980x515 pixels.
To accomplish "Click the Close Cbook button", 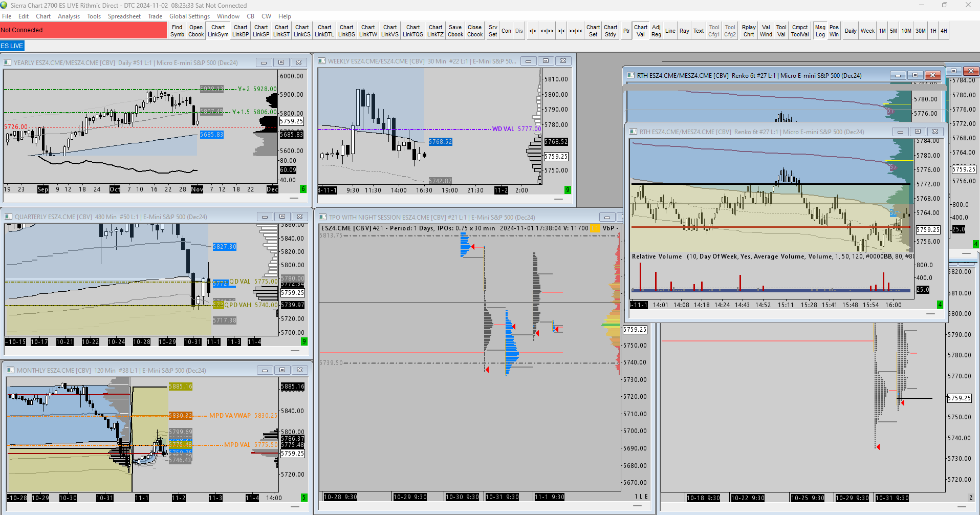I will point(475,31).
